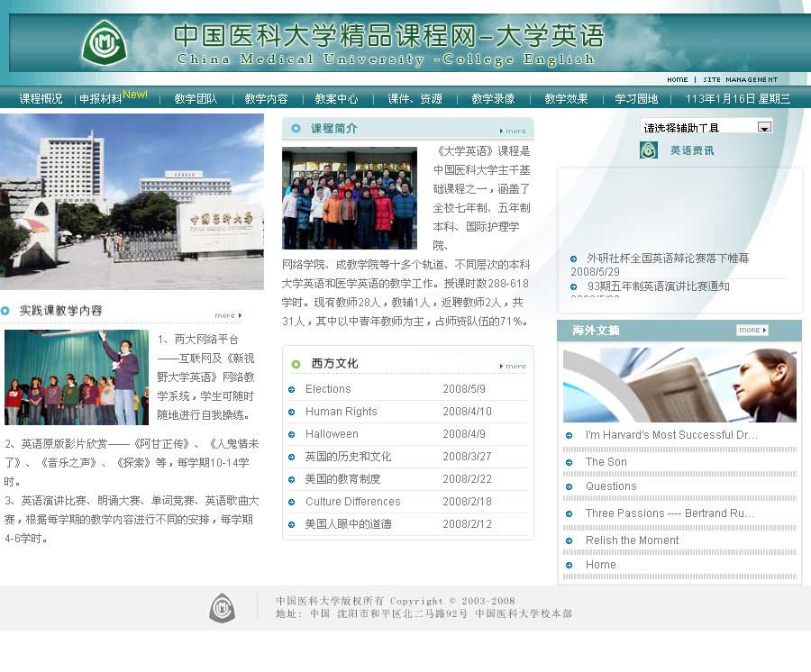Click bullet icon beside 外研社杯全国英语辩论赛落下帷幕
Image resolution: width=811 pixels, height=672 pixels.
pos(574,259)
